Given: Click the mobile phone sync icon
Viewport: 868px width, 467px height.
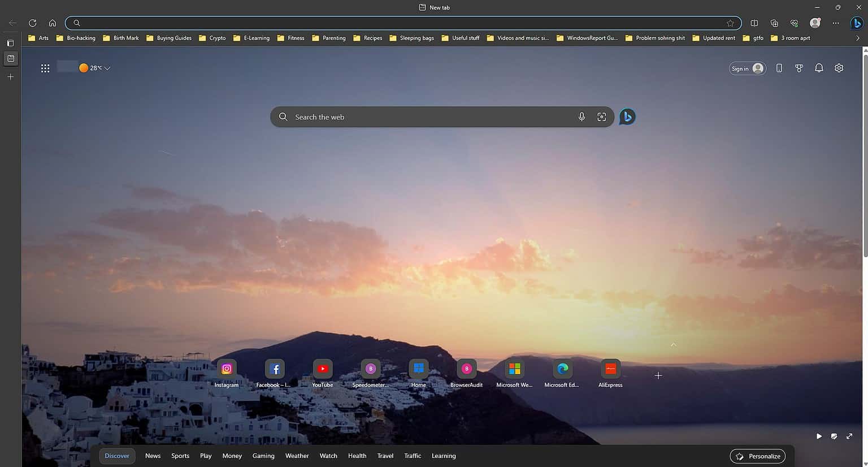Looking at the screenshot, I should click(779, 68).
